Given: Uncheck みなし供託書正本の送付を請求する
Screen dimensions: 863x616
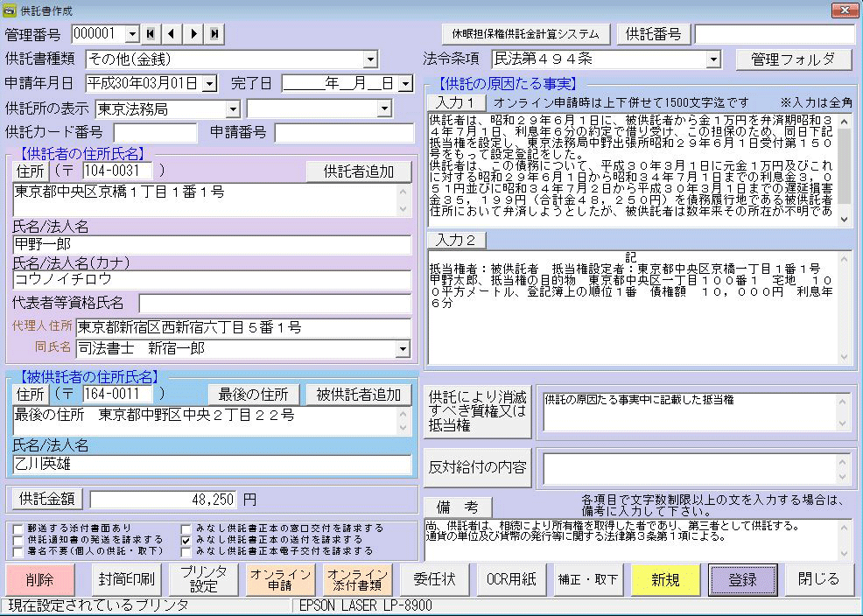Looking at the screenshot, I should point(186,540).
